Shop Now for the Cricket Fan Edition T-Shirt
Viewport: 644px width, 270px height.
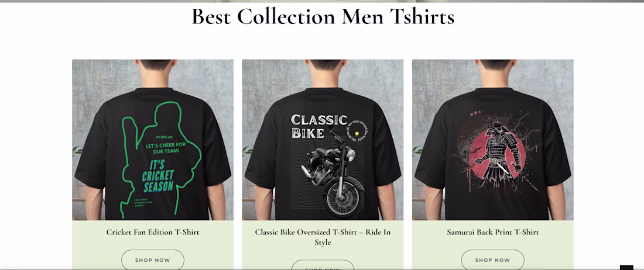pos(153,259)
